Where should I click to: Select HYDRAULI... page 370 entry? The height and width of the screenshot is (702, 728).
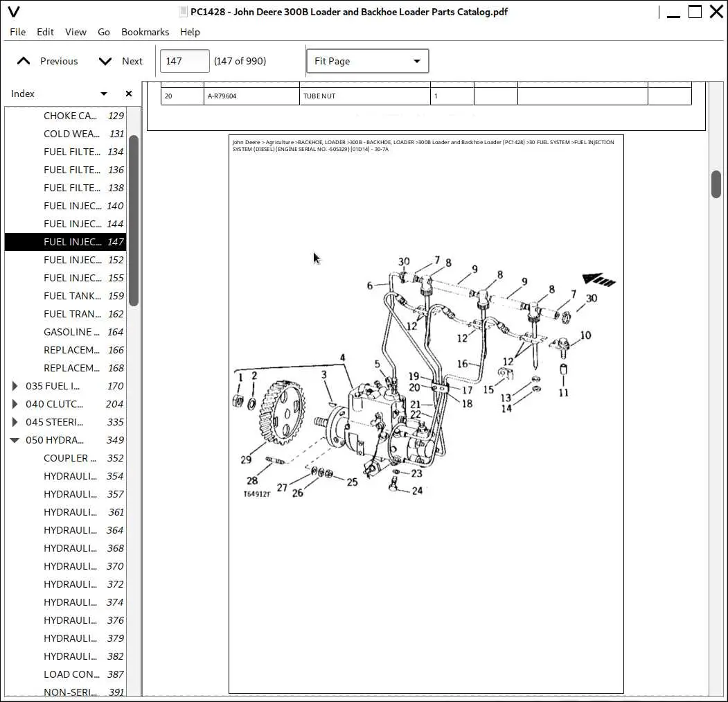[66, 566]
